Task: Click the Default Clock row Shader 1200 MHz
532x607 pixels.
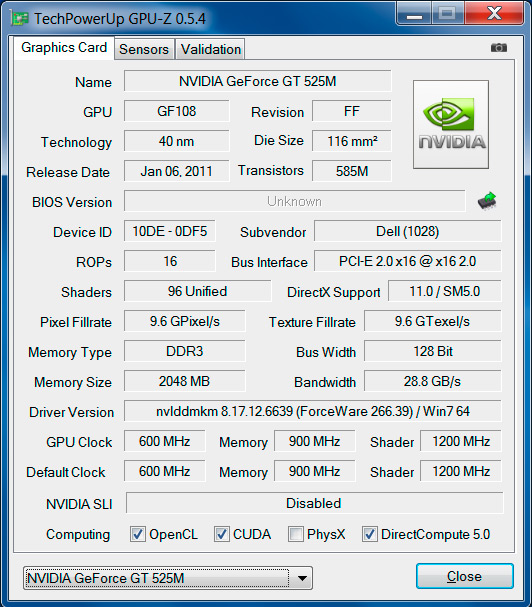Action: (461, 471)
